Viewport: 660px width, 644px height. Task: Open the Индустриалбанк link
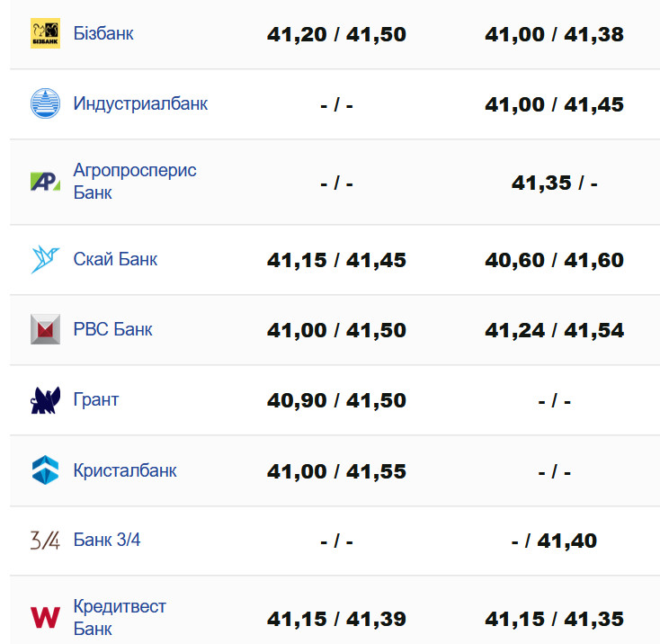(140, 104)
